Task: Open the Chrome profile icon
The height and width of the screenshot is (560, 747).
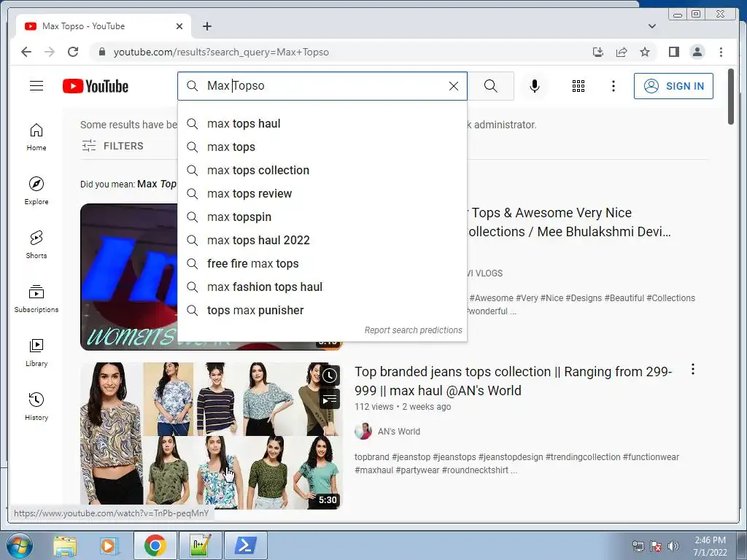Action: (x=697, y=52)
